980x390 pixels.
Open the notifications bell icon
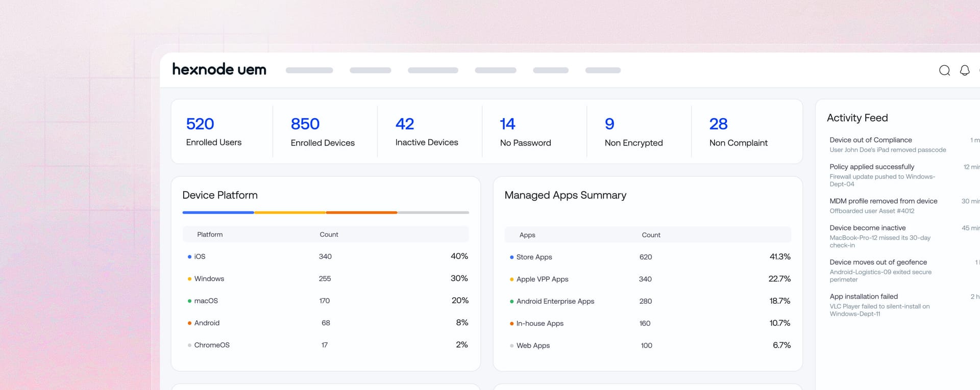click(965, 70)
